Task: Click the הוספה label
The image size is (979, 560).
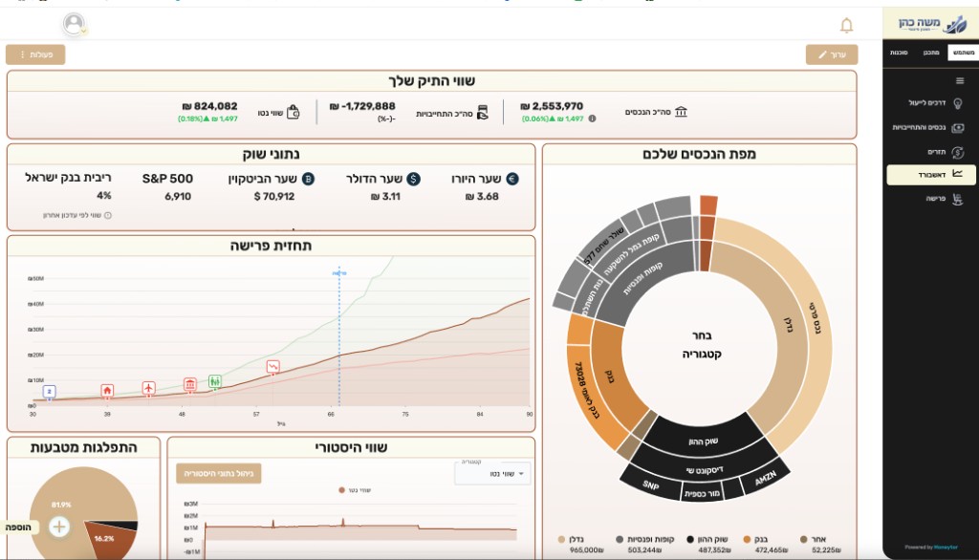Action: pyautogui.click(x=19, y=528)
